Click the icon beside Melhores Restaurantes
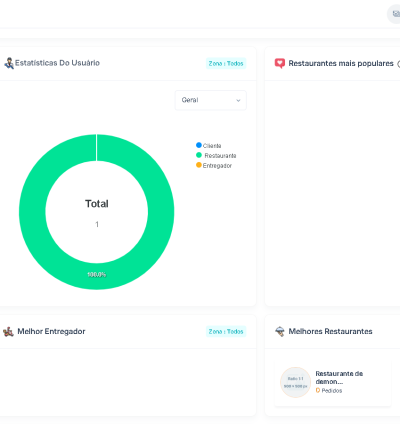 pos(280,331)
